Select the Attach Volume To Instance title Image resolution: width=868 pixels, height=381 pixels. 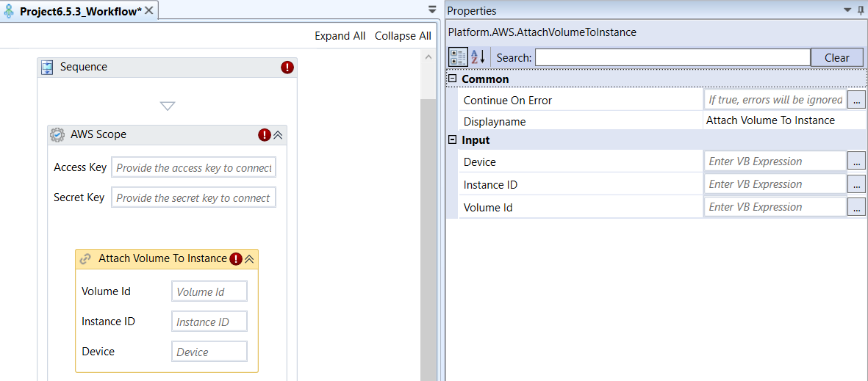(x=162, y=258)
